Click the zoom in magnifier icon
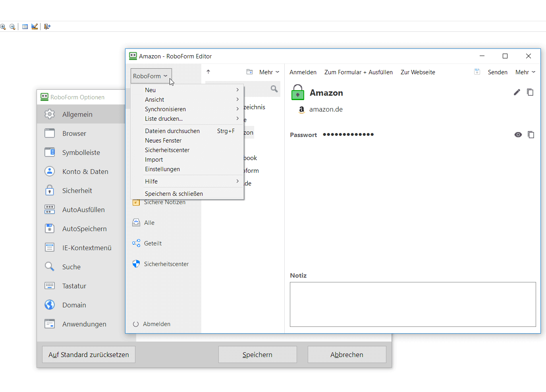Image resolution: width=546 pixels, height=392 pixels. click(x=3, y=27)
